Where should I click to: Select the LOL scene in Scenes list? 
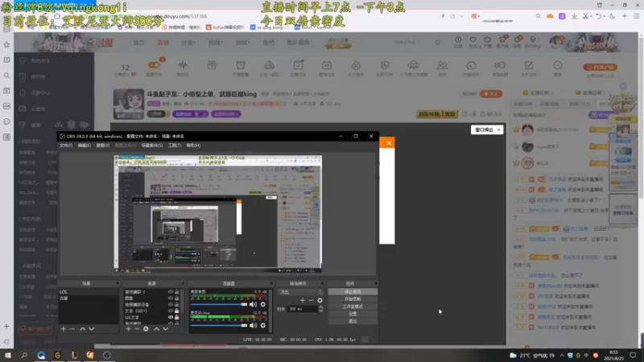click(x=89, y=292)
